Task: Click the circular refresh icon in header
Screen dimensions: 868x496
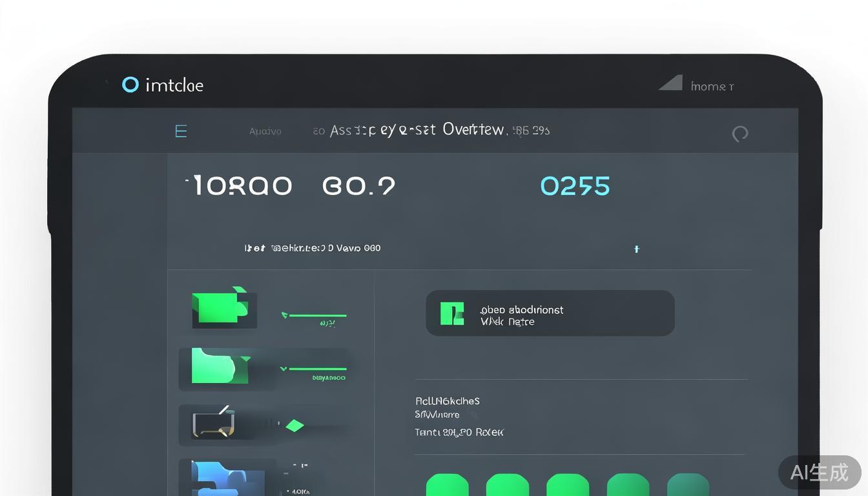Action: pyautogui.click(x=739, y=134)
